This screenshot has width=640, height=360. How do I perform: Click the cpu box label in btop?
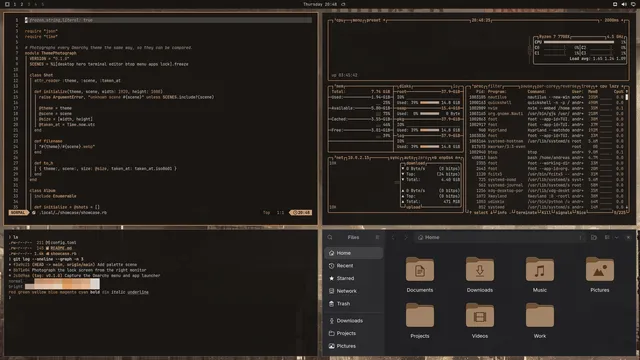tap(340, 20)
